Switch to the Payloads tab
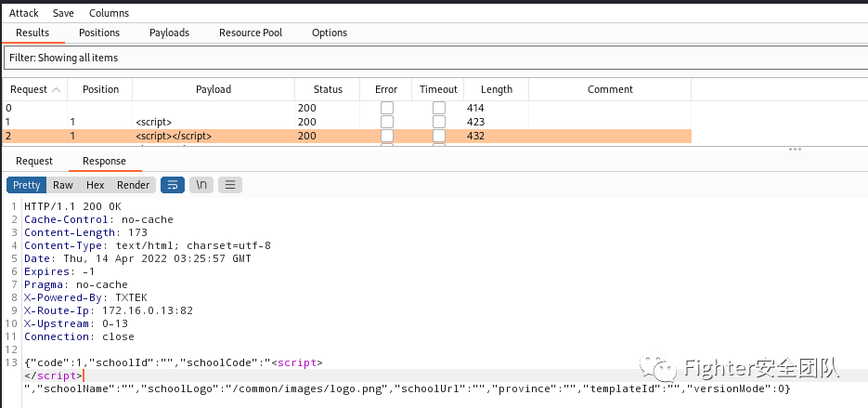 (x=169, y=33)
